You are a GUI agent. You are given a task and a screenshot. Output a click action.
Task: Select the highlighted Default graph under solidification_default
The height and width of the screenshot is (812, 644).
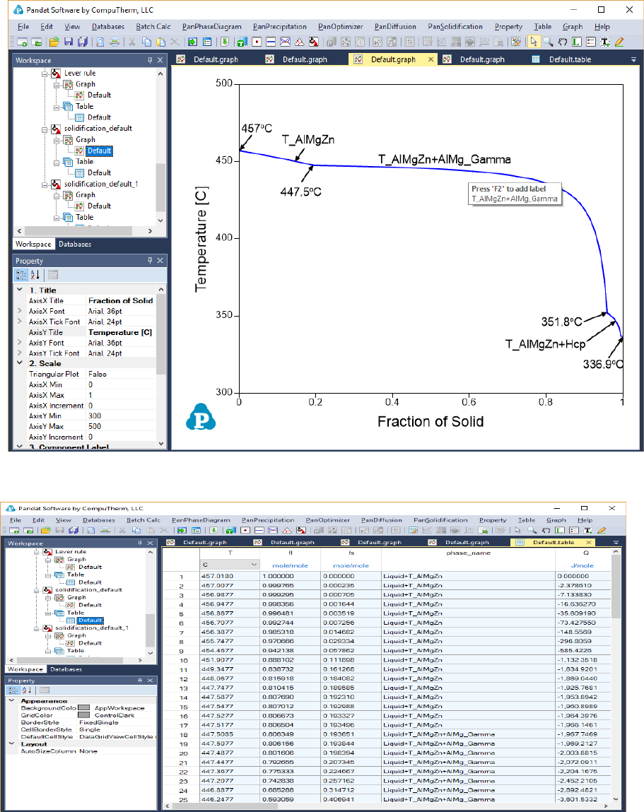(x=100, y=151)
